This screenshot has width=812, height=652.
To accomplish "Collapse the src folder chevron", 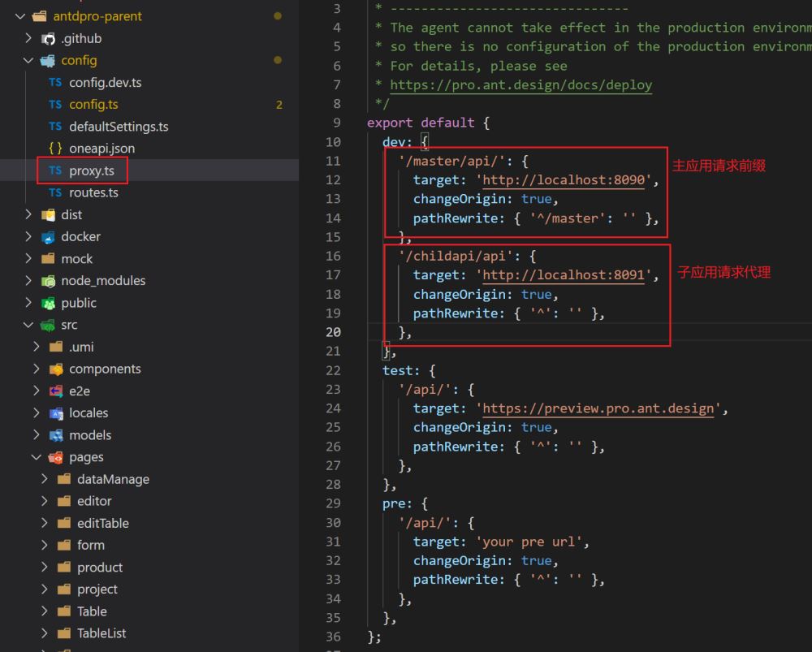I will tap(28, 325).
